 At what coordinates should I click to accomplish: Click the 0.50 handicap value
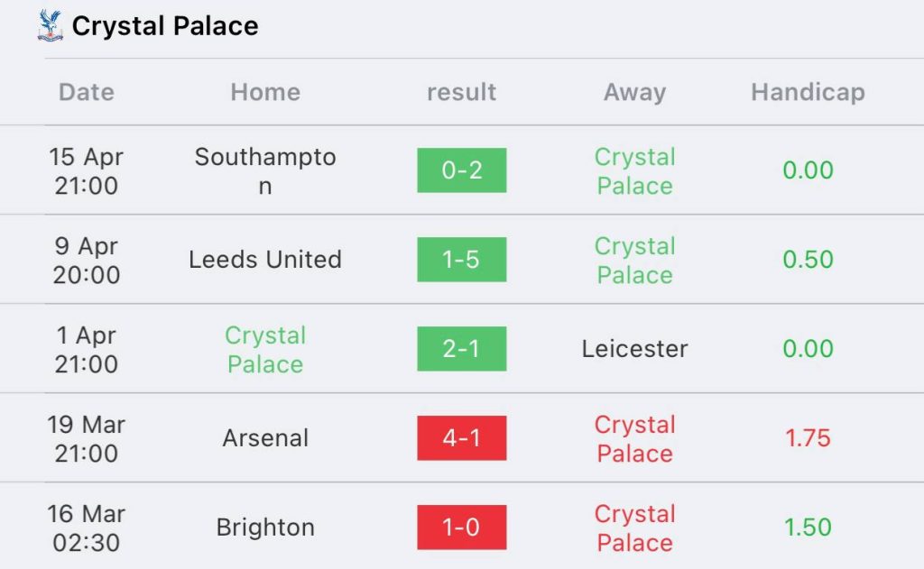(x=808, y=260)
